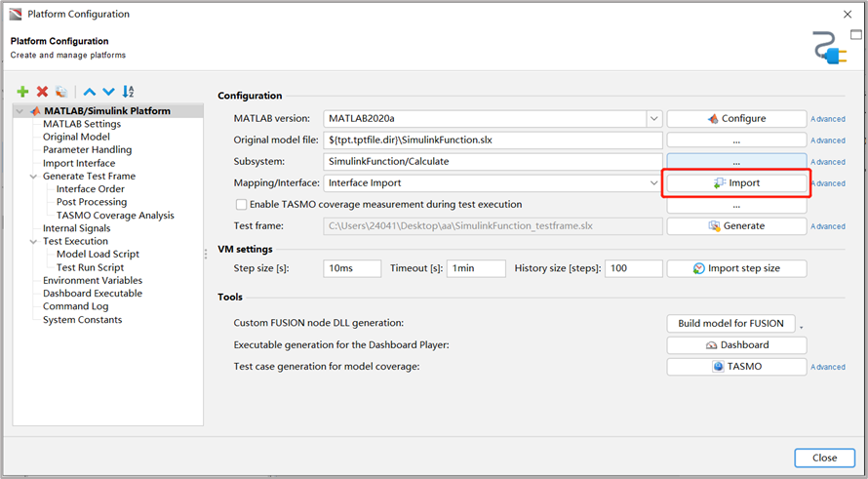Click the Step size input field
Viewport: 868px width, 479px height.
[x=352, y=268]
